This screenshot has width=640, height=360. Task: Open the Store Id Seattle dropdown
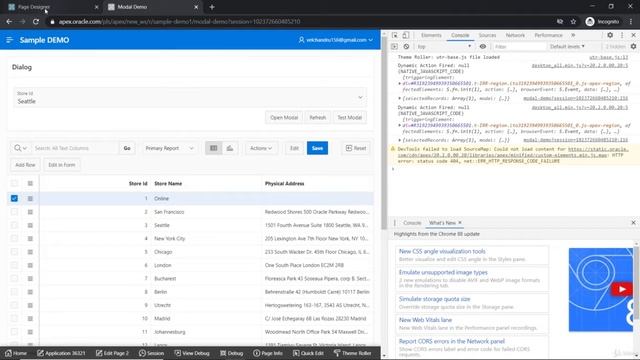pos(190,98)
